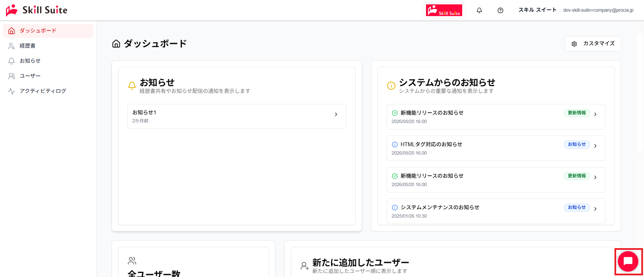Click the Skill Suite logo in header
The image size is (644, 277).
pos(37,10)
